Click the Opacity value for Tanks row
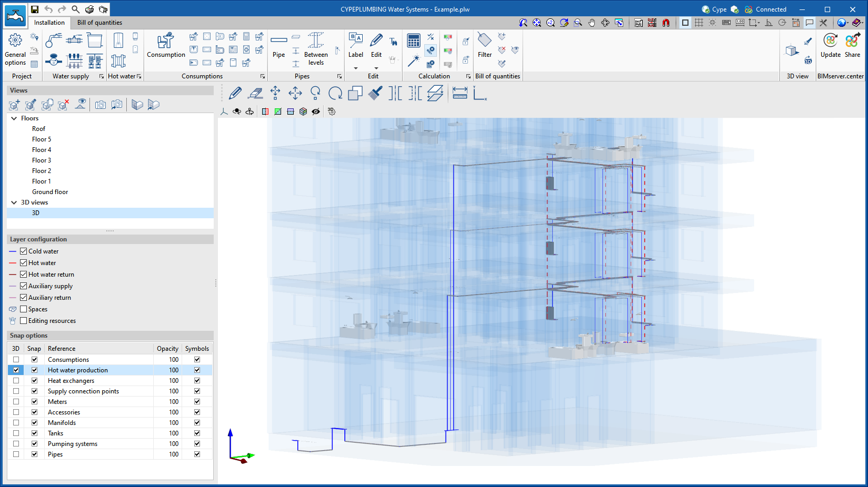This screenshot has width=868, height=487. (174, 433)
